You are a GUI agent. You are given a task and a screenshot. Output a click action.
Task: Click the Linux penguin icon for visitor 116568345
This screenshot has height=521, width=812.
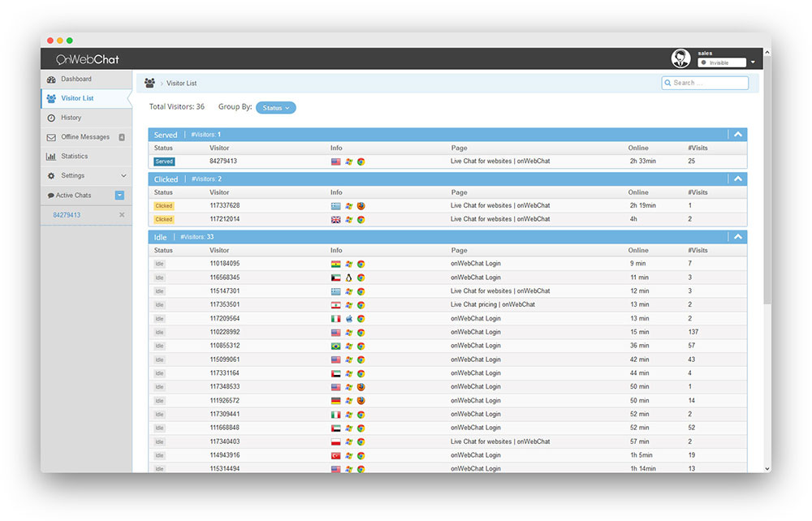coord(348,278)
